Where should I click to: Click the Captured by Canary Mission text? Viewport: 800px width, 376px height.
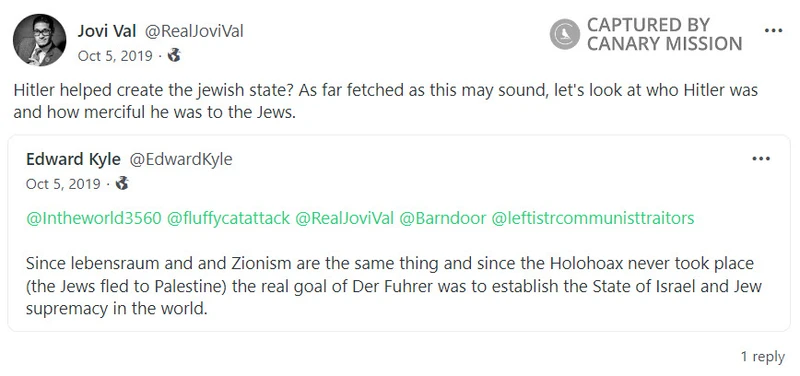tap(664, 34)
